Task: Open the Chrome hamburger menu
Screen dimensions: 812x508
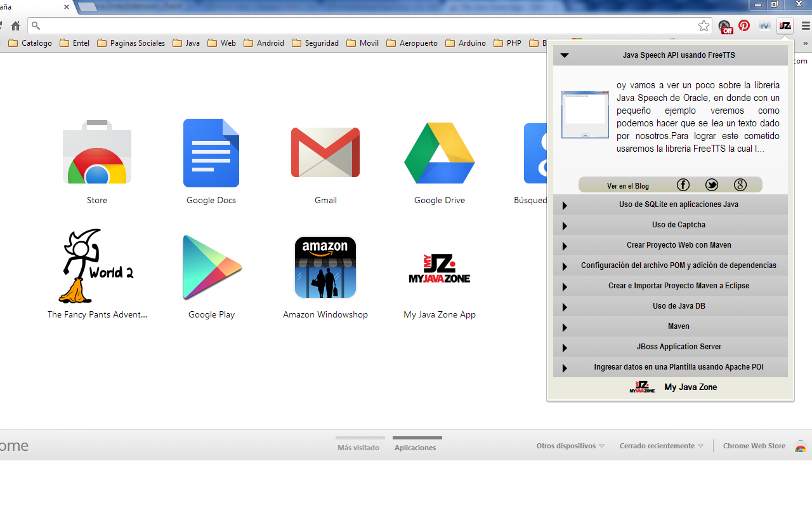Action: 806,26
